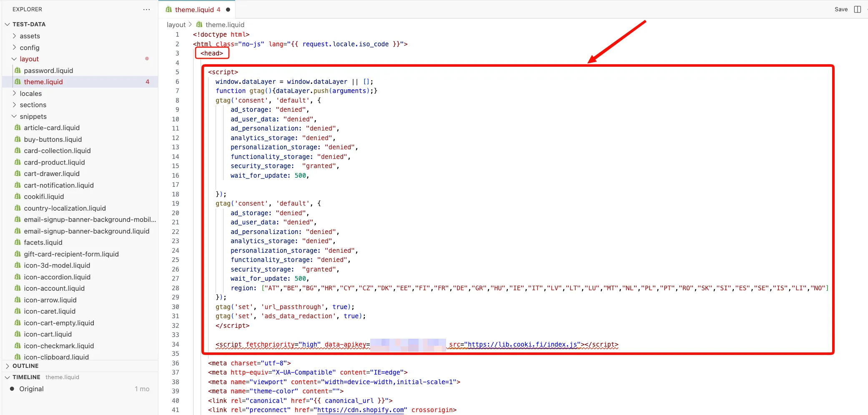Open article-card.liquid snippet

coord(52,128)
